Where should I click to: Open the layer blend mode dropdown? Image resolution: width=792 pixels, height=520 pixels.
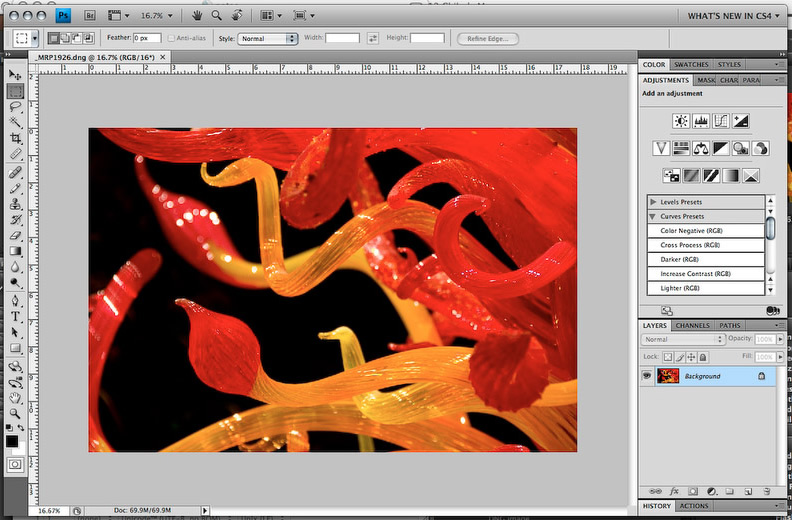coord(683,340)
